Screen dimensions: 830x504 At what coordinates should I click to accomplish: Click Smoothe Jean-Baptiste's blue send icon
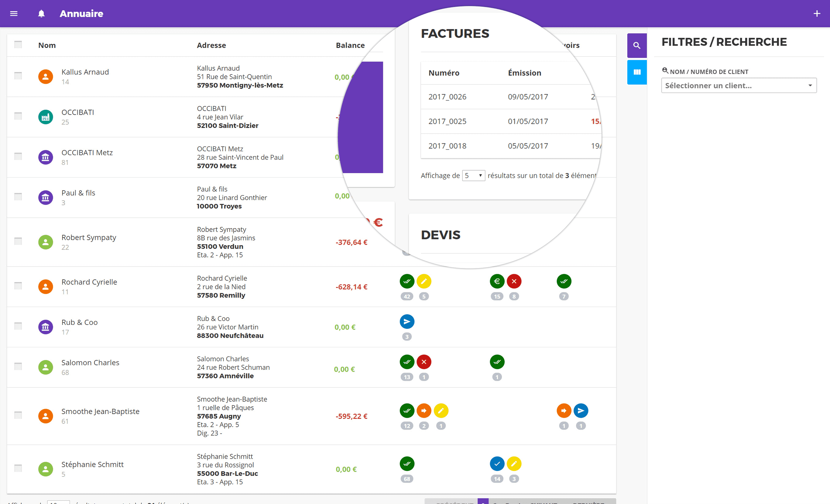pyautogui.click(x=581, y=411)
